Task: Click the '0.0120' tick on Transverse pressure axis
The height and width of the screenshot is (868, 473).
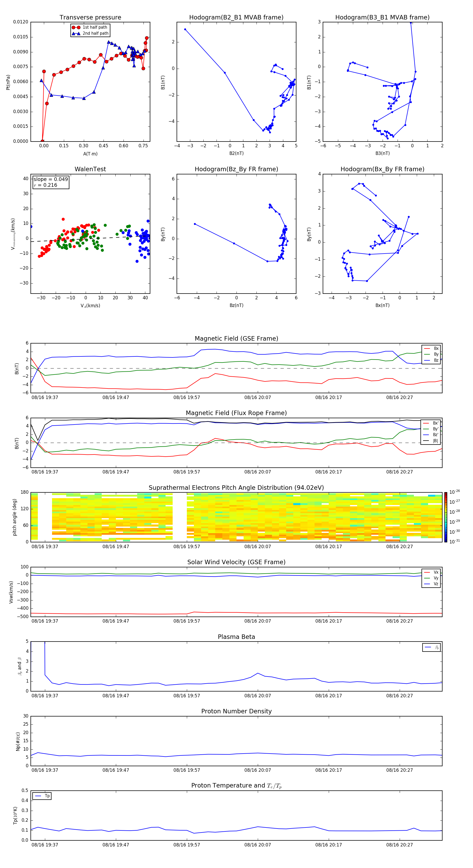Action: point(20,22)
